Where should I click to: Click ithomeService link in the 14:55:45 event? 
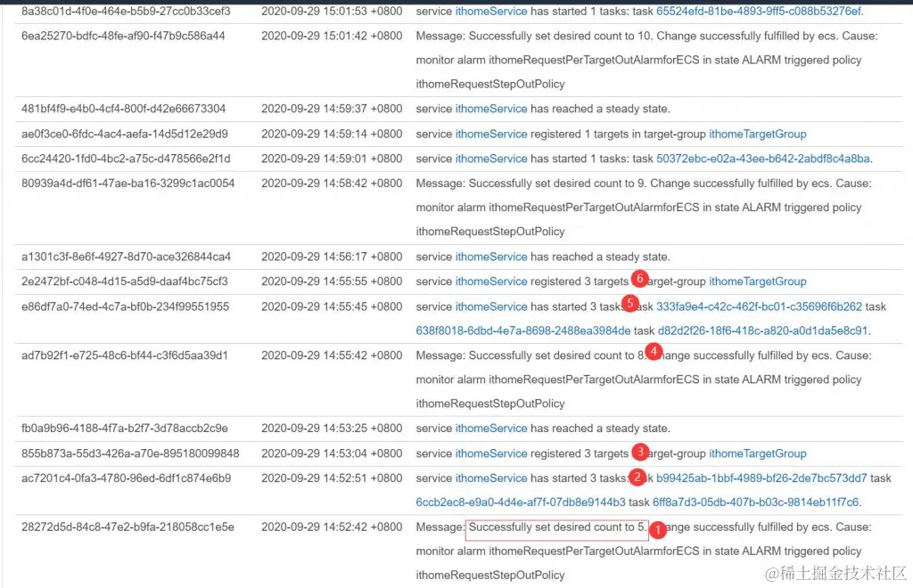(491, 306)
